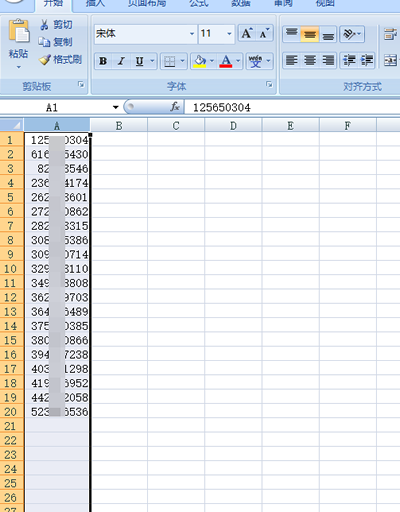
Task: Decrease font size with small A icon
Action: [264, 34]
